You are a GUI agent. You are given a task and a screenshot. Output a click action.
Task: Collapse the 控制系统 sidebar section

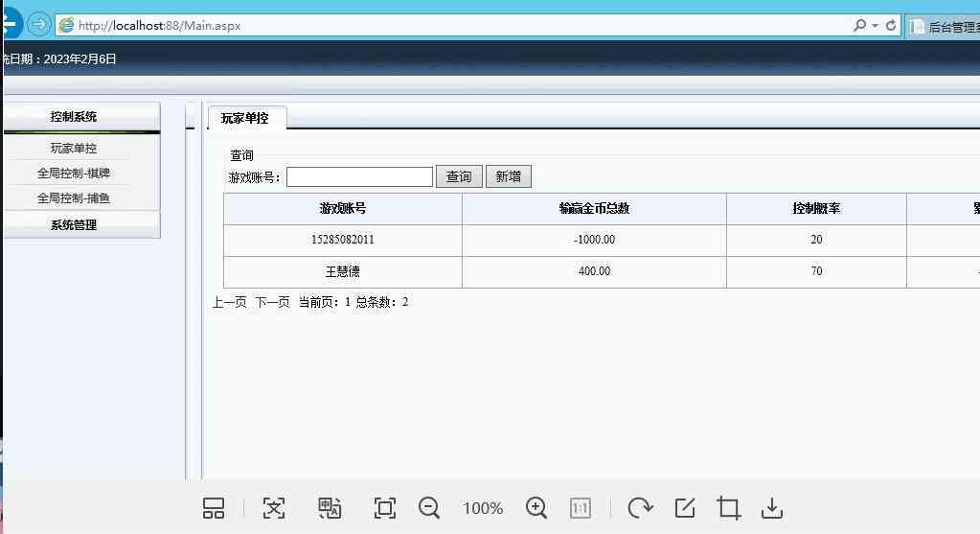pyautogui.click(x=74, y=117)
